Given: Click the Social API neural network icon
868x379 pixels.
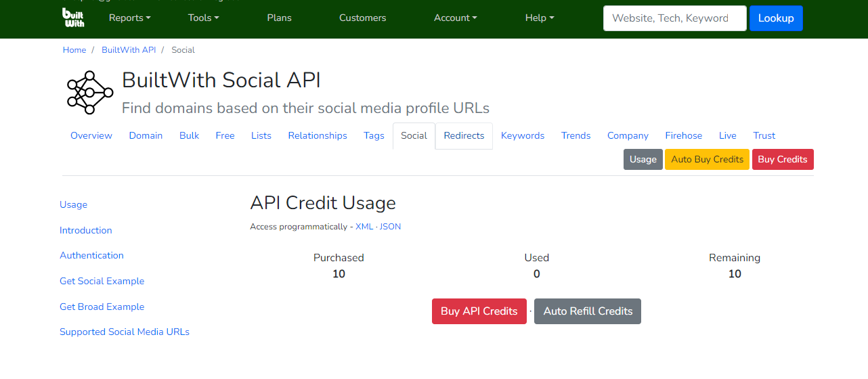Looking at the screenshot, I should pos(89,92).
